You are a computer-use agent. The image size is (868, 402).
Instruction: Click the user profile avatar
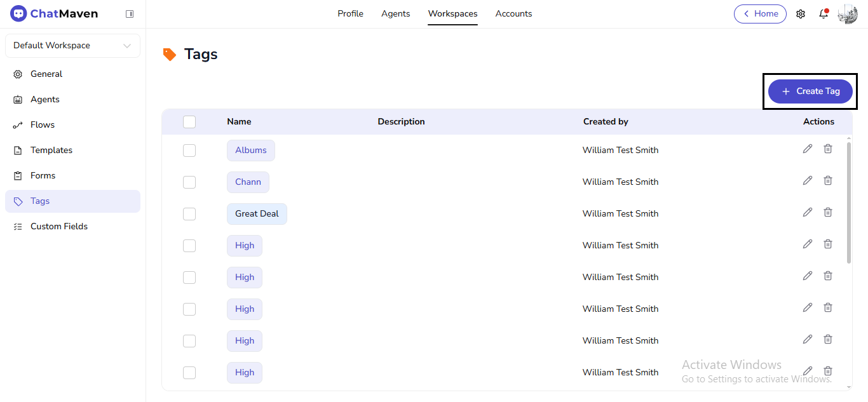pyautogui.click(x=848, y=14)
